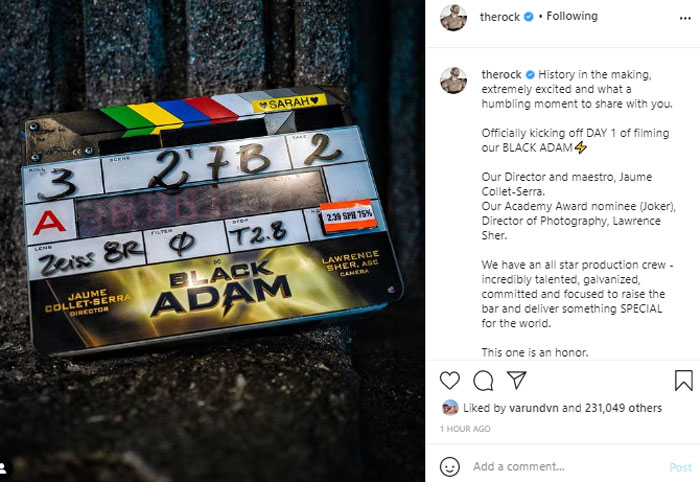700x482 pixels.
Task: Open the 1 HOUR AGO timestamp
Action: coord(465,429)
